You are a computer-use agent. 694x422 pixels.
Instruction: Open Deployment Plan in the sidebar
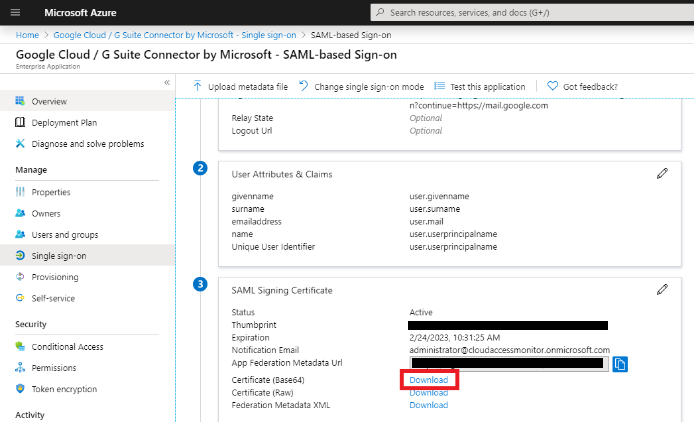point(64,123)
